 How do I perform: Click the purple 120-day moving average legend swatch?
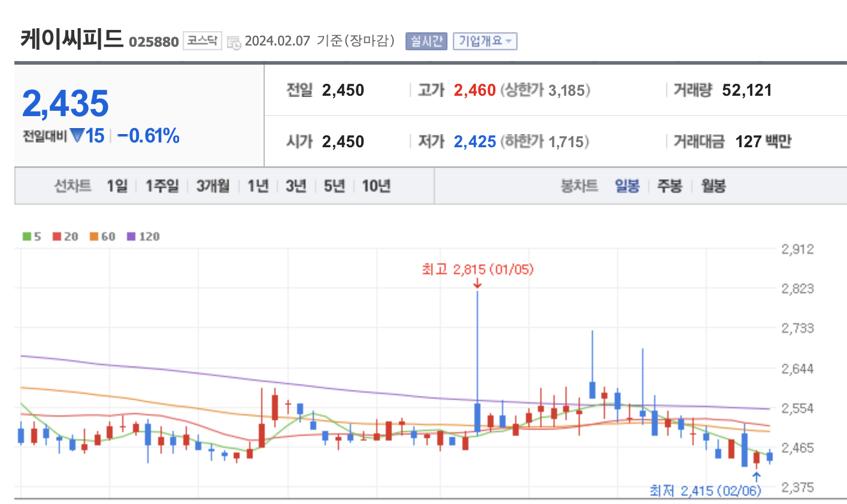[131, 236]
